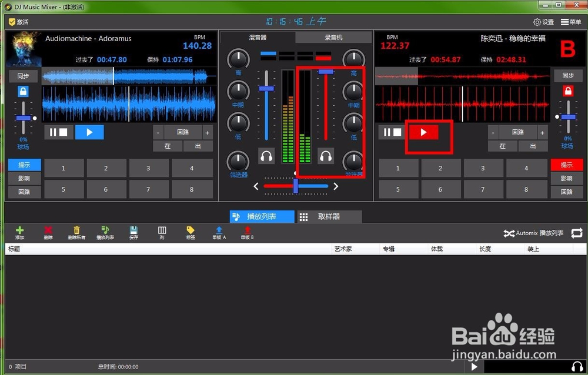The image size is (588, 375).
Task: Click the 激活 activation shield button
Action: 19,22
